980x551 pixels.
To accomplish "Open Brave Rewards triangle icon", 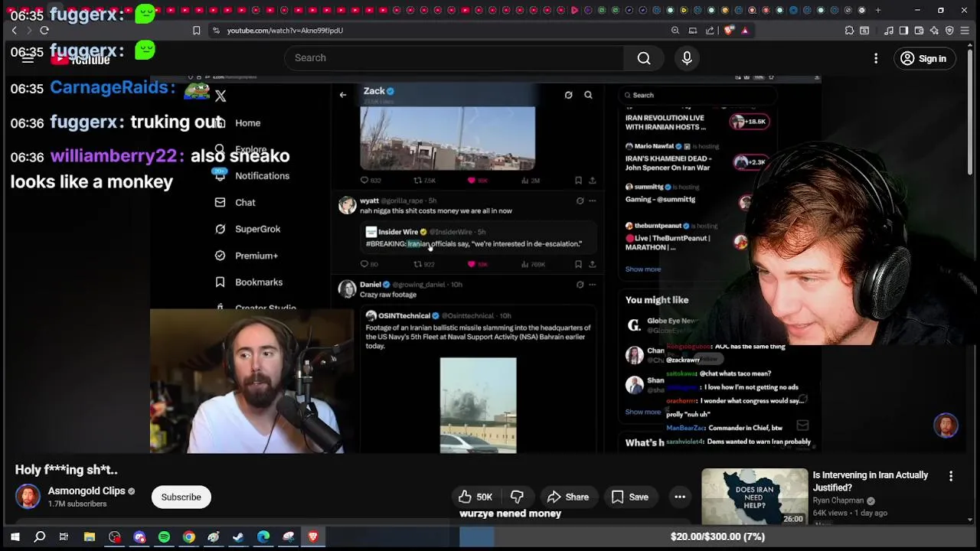I will click(745, 31).
